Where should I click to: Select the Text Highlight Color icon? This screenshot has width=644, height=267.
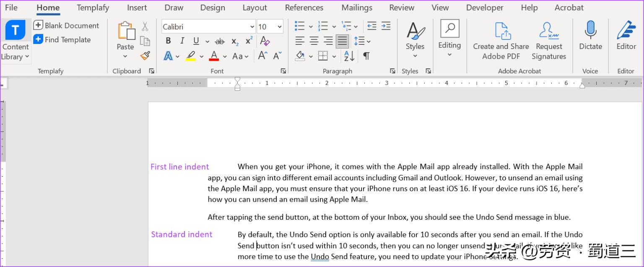192,56
